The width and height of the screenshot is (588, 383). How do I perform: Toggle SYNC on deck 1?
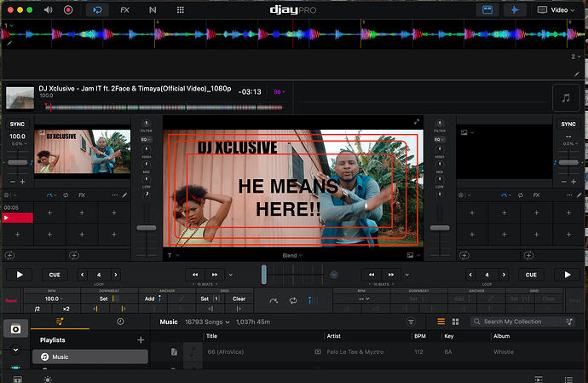[17, 124]
